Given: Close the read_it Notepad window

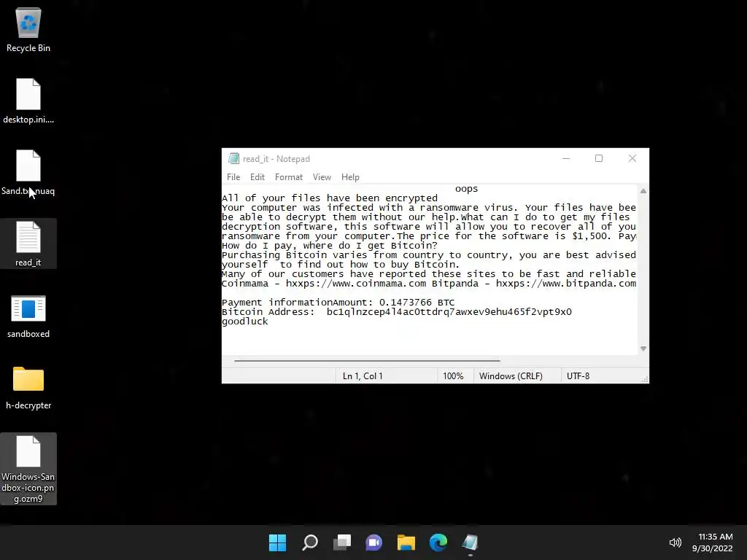Looking at the screenshot, I should coord(632,158).
